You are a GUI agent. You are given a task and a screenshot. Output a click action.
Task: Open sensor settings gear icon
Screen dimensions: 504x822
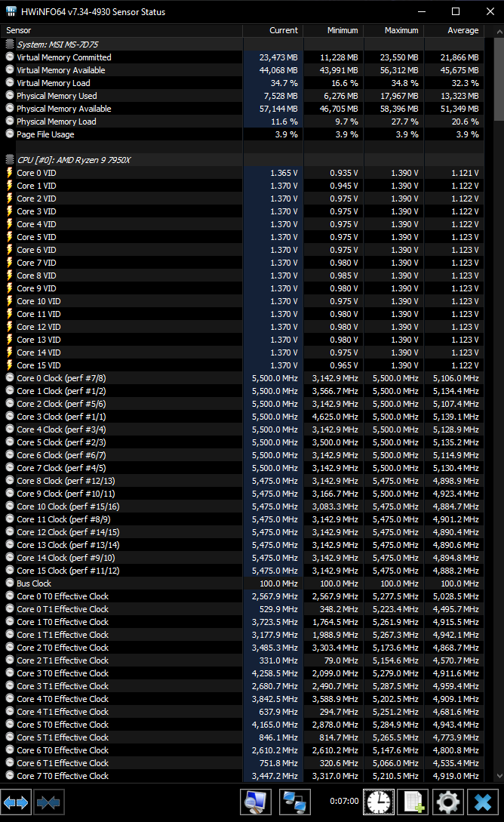coord(448,802)
